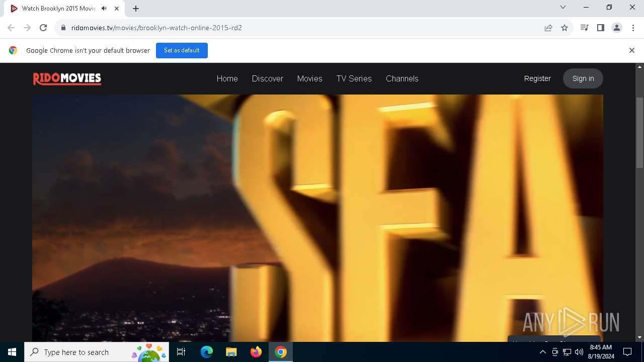Viewport: 644px width, 362px height.
Task: View site information lock icon
Action: pos(63,28)
